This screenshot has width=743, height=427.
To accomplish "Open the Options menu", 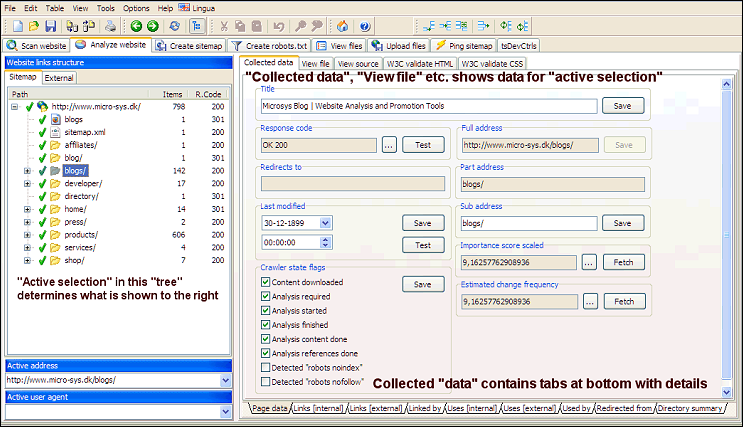I will pyautogui.click(x=136, y=8).
